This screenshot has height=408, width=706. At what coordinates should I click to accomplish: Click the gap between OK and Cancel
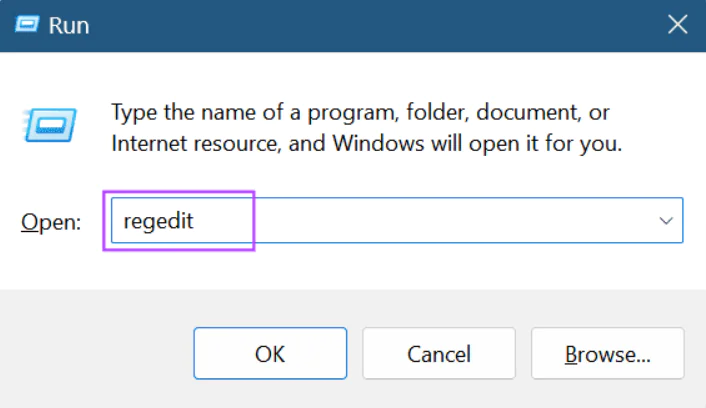[353, 354]
